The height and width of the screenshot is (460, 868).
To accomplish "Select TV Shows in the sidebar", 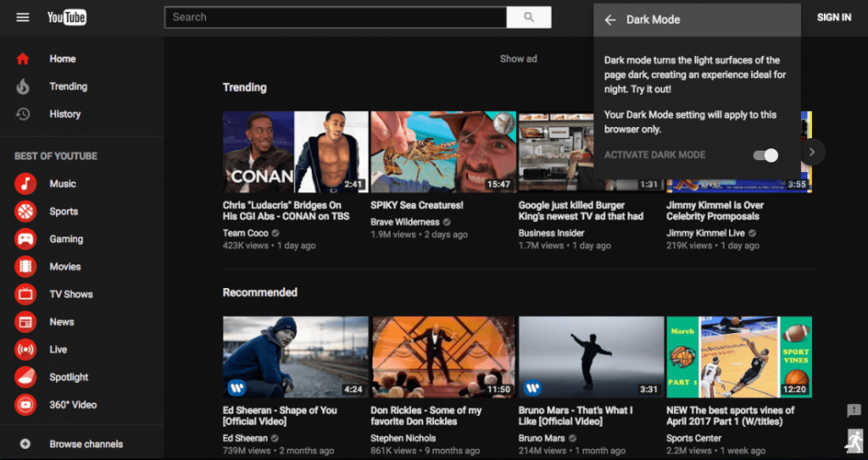I will pos(71,295).
